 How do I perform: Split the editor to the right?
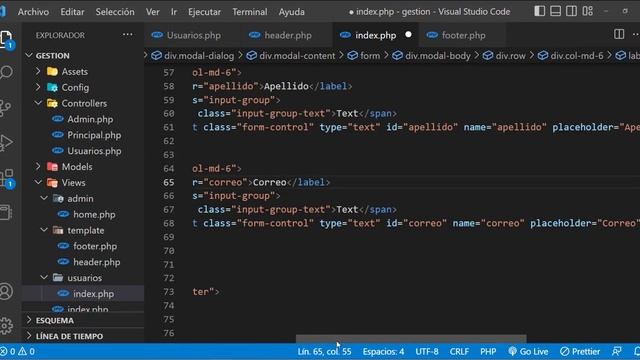tap(619, 34)
